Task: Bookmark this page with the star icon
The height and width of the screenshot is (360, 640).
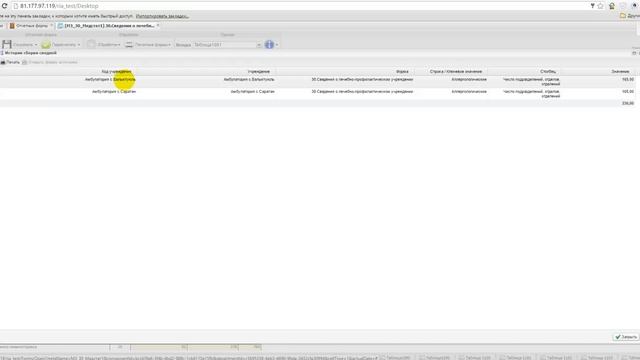Action: coord(600,6)
